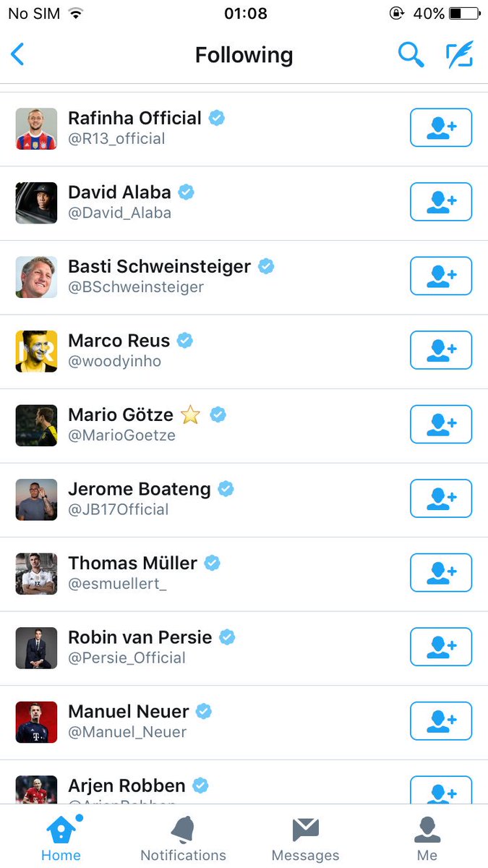Open search with magnifier icon
This screenshot has height=868, width=488.
point(411,55)
